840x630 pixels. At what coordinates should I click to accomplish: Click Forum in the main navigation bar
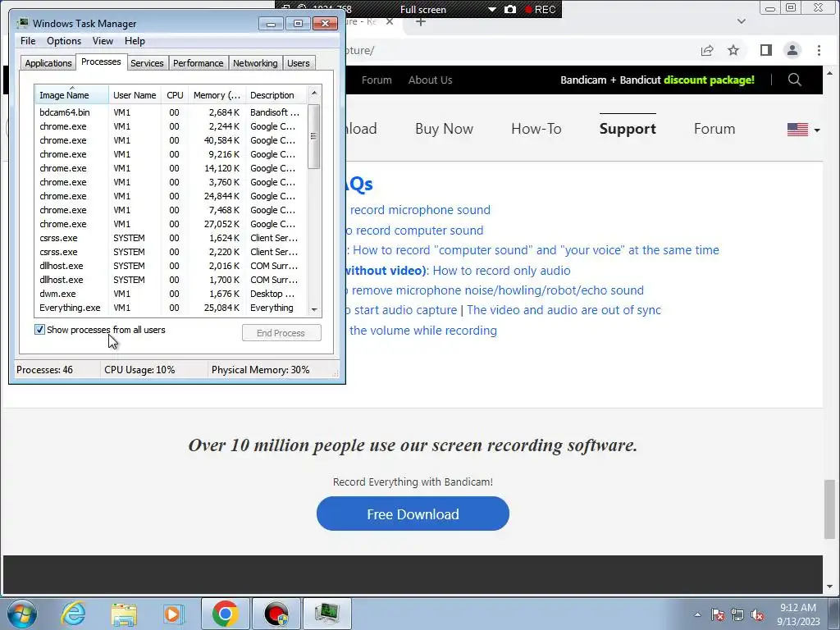coord(714,129)
